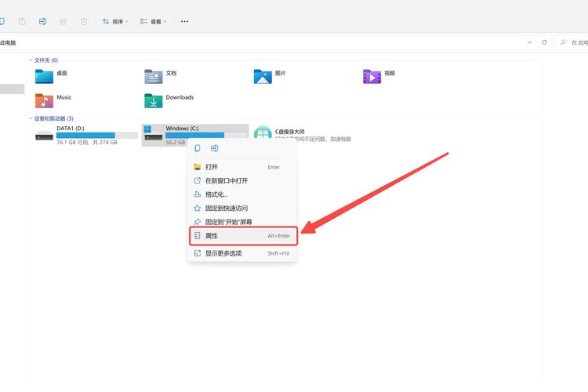The width and height of the screenshot is (588, 392).
Task: Open the 查看 view dropdown
Action: [x=153, y=21]
